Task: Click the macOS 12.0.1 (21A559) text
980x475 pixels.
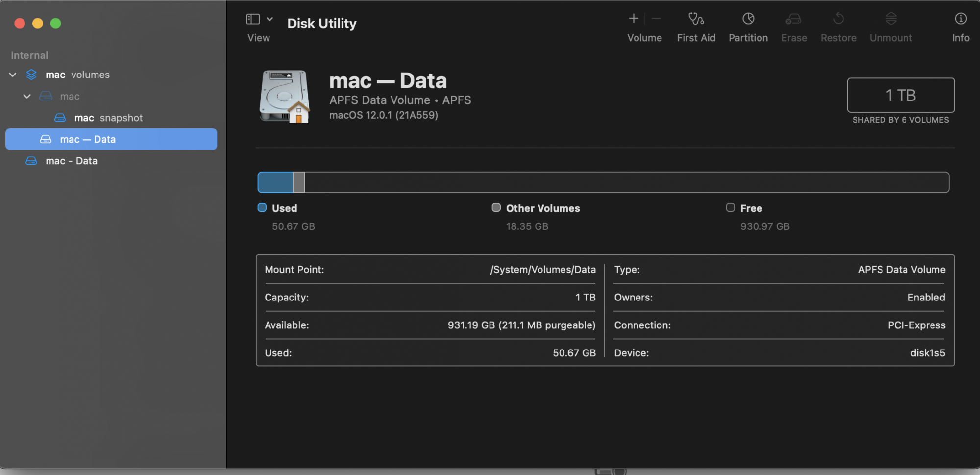Action: (384, 115)
